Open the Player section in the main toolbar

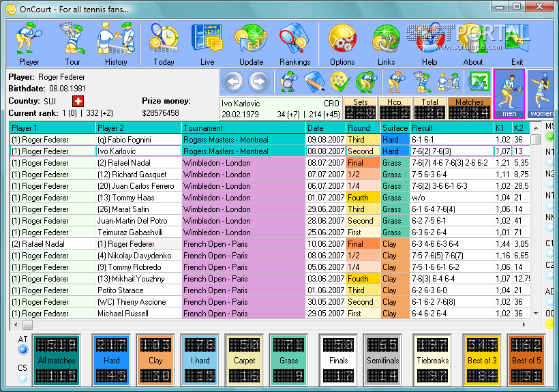[x=29, y=44]
